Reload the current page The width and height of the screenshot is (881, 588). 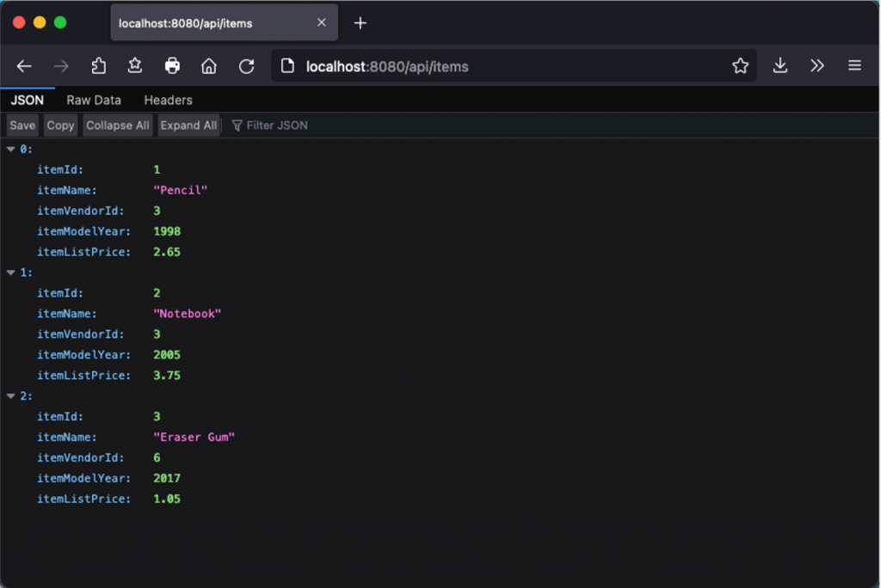pyautogui.click(x=247, y=66)
